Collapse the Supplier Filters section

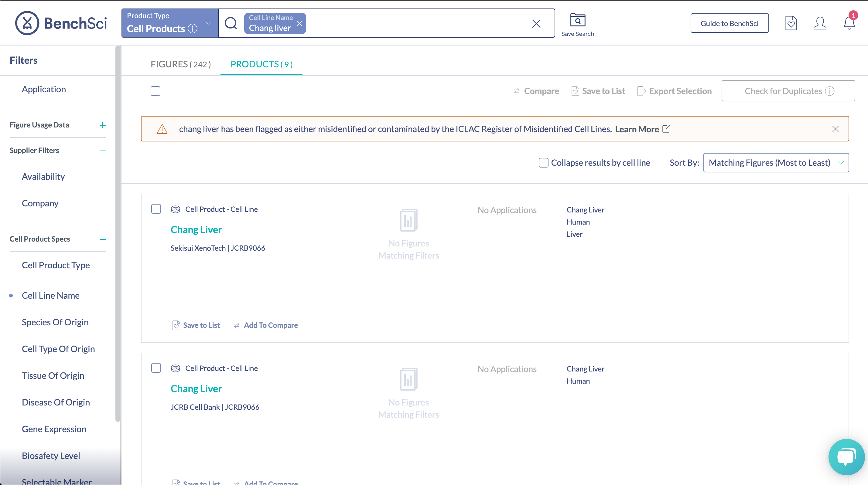(102, 151)
